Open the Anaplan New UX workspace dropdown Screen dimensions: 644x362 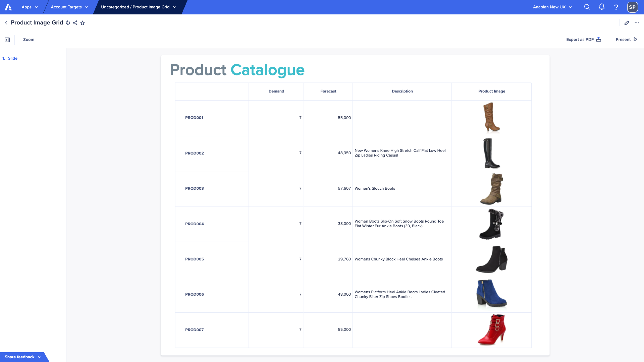552,7
